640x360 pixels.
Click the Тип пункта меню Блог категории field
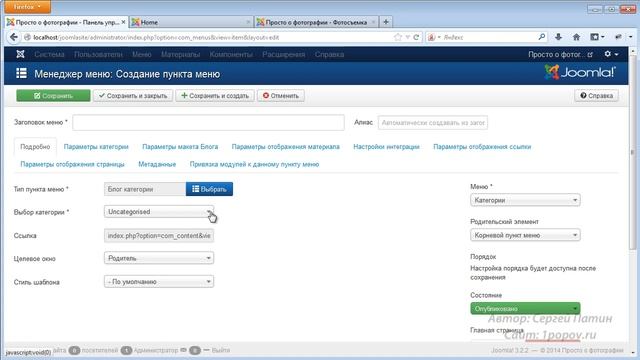click(x=145, y=189)
